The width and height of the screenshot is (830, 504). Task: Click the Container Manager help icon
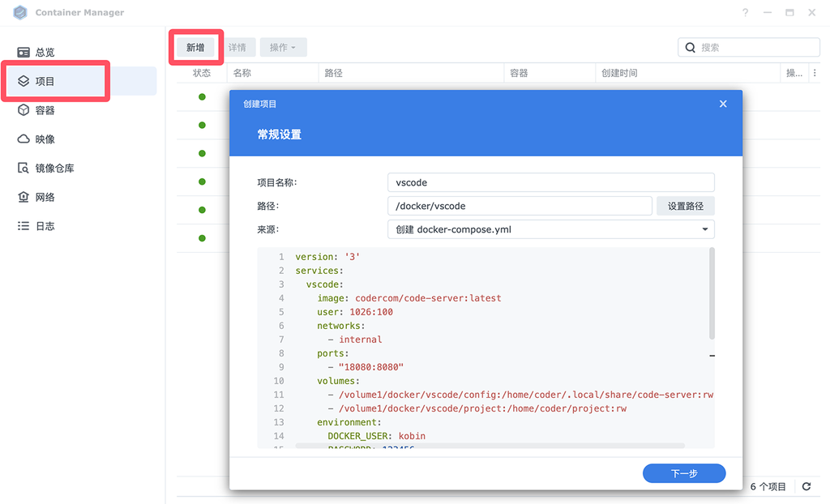[745, 12]
